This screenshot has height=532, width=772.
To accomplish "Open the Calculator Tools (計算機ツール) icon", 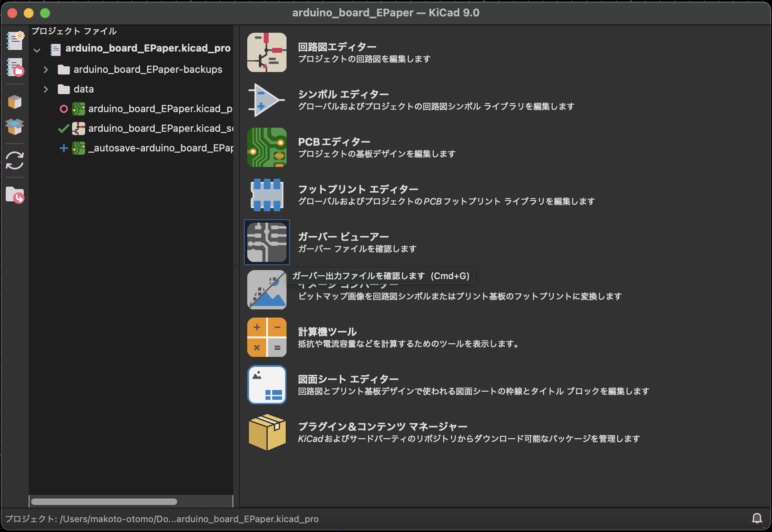I will pyautogui.click(x=266, y=337).
